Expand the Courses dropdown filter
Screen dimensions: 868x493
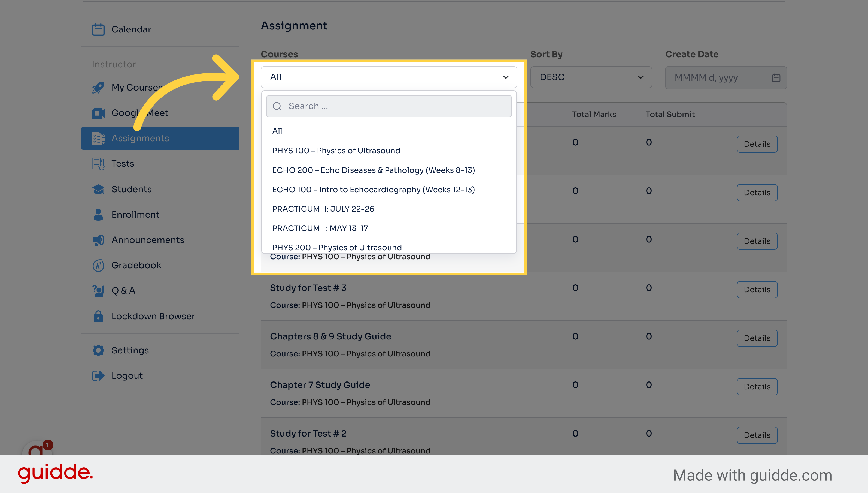tap(389, 76)
